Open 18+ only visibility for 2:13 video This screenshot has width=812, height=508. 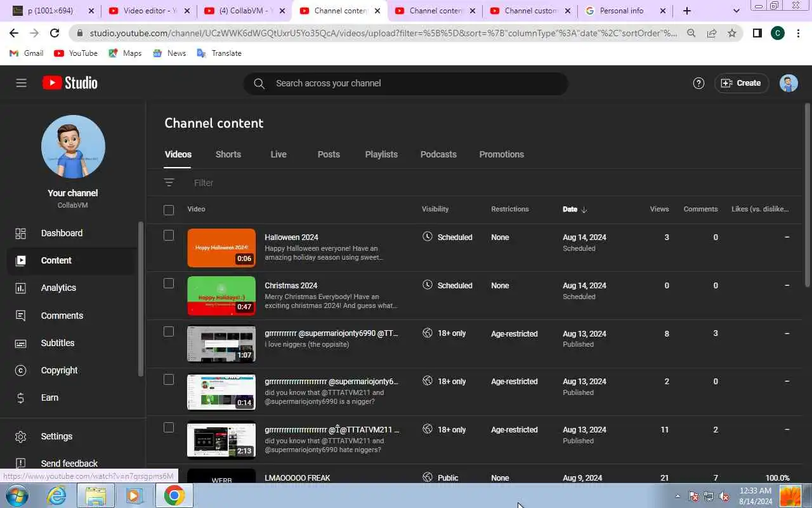coord(444,430)
